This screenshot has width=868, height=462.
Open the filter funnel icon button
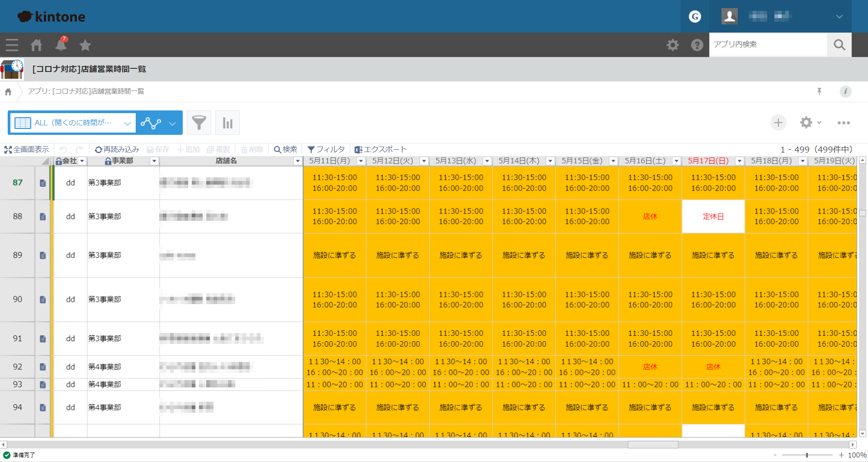199,123
